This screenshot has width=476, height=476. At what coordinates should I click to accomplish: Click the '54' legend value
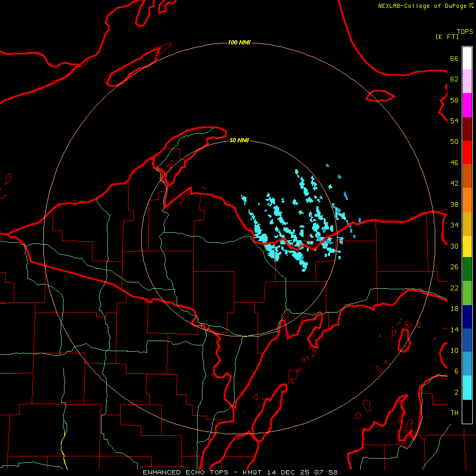(x=454, y=121)
